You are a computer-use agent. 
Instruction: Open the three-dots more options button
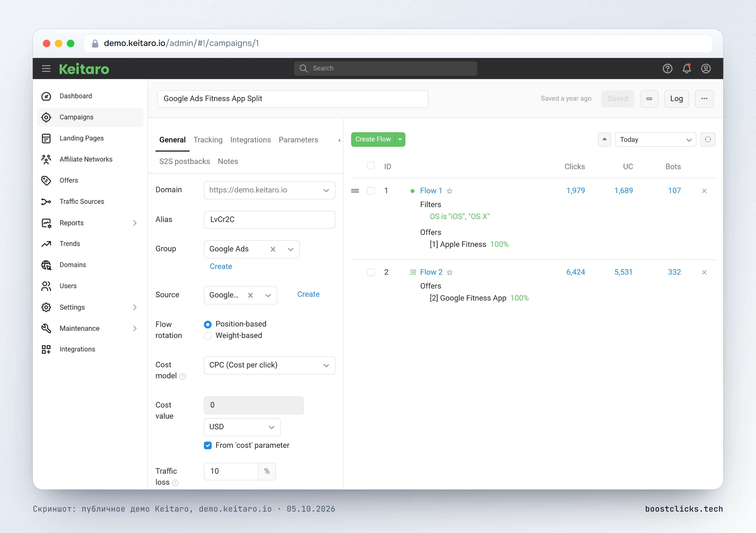tap(704, 99)
